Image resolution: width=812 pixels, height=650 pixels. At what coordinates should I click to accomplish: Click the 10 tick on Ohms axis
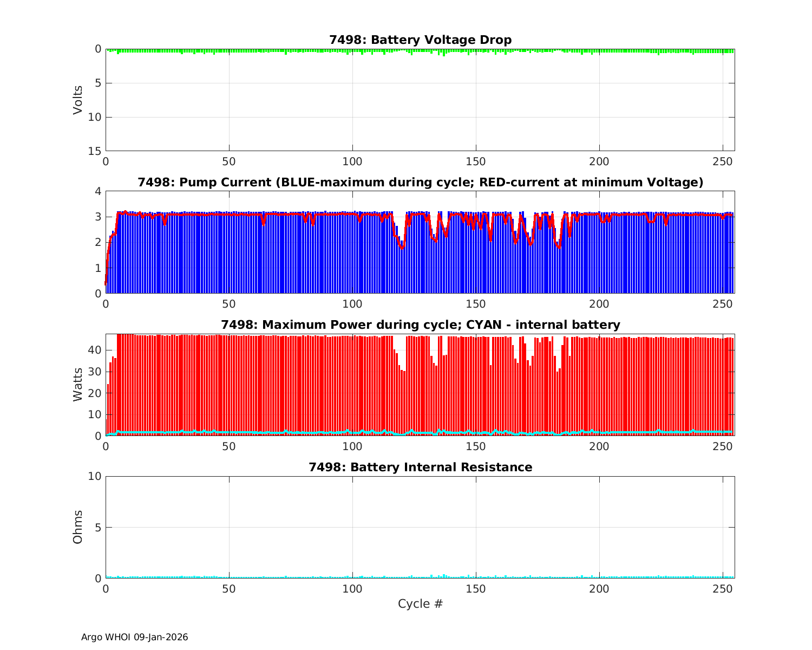click(x=95, y=476)
